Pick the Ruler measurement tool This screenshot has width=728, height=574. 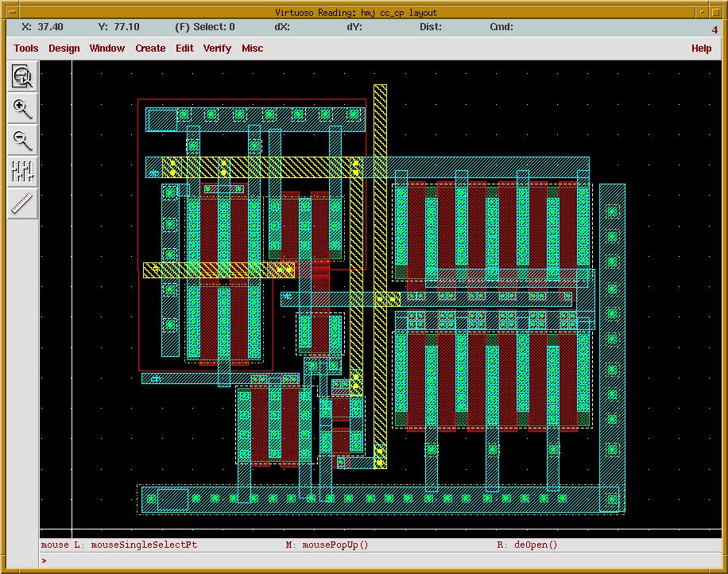point(23,204)
